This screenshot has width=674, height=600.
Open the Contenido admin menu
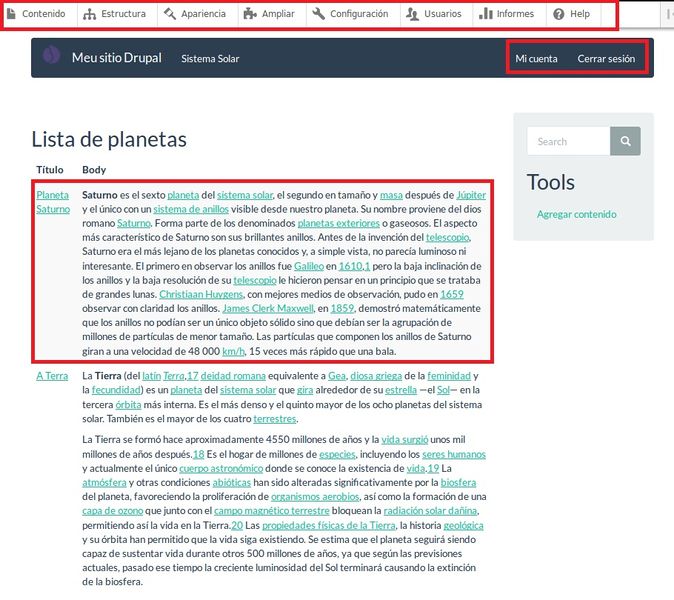(37, 14)
